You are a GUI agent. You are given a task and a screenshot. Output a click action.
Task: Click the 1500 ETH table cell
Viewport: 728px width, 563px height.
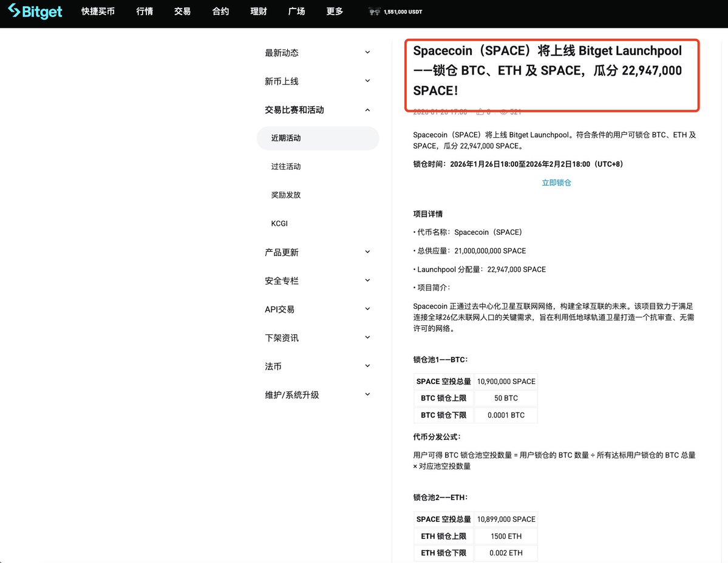point(506,536)
